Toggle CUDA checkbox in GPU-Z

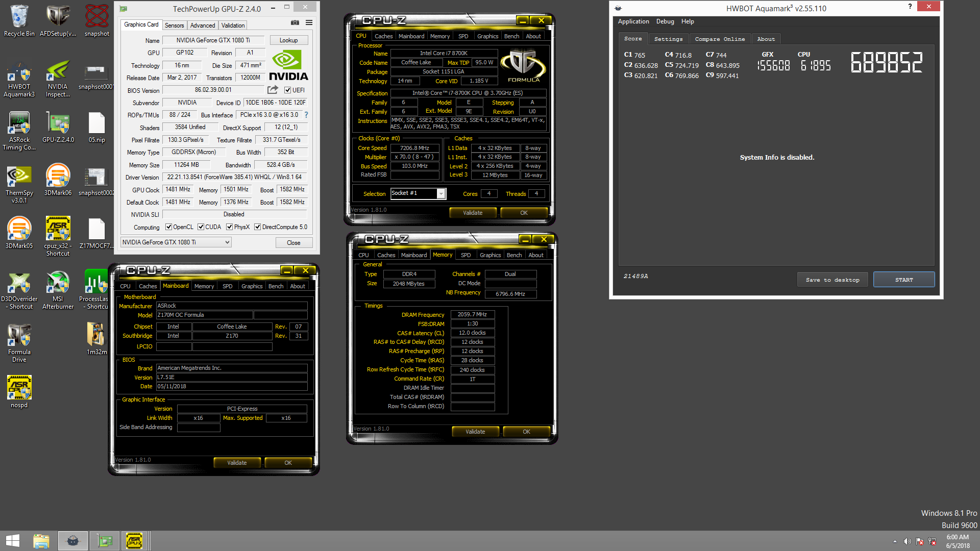click(x=201, y=227)
